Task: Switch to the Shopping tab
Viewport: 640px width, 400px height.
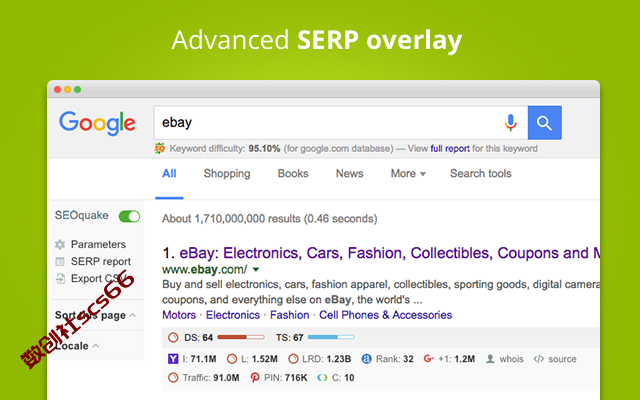Action: point(227,173)
